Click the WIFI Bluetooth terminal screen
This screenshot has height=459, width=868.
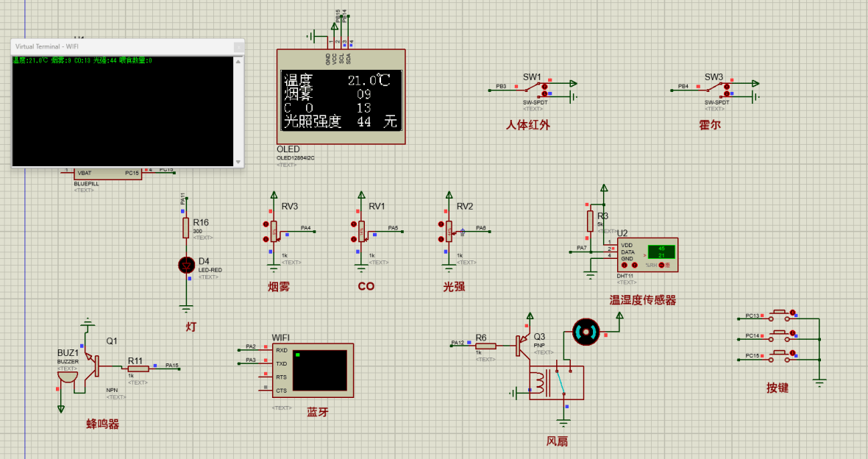click(x=320, y=371)
